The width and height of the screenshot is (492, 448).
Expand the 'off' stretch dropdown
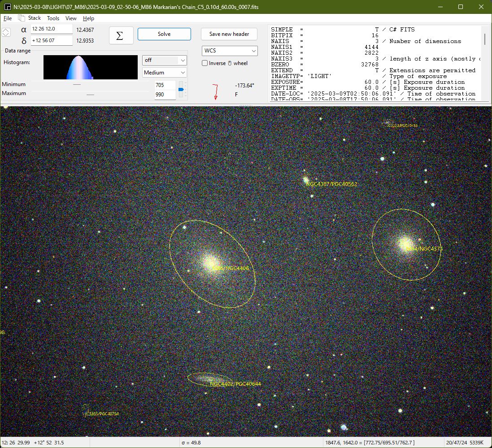(164, 60)
